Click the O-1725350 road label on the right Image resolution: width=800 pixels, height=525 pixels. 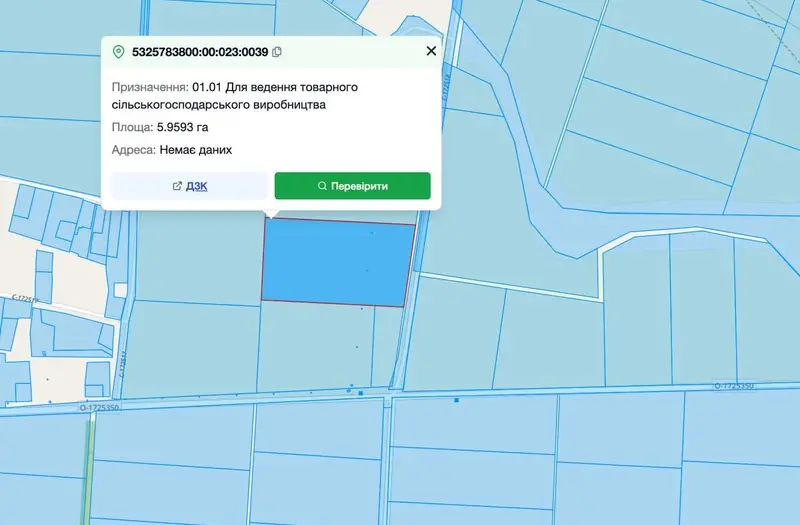(x=734, y=386)
